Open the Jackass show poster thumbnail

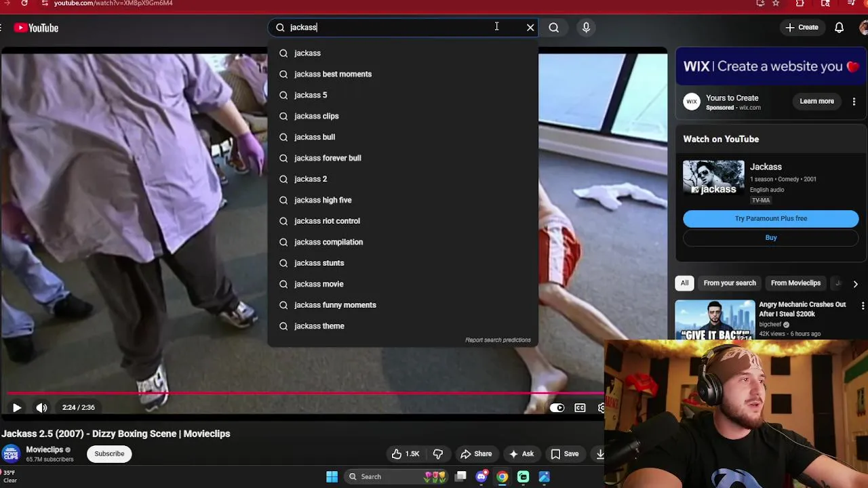click(713, 178)
